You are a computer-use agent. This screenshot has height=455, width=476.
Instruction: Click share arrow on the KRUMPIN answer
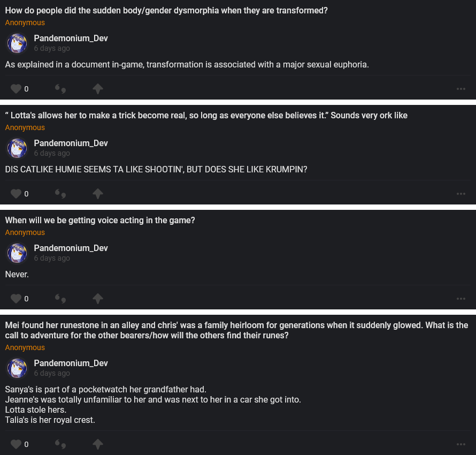98,194
